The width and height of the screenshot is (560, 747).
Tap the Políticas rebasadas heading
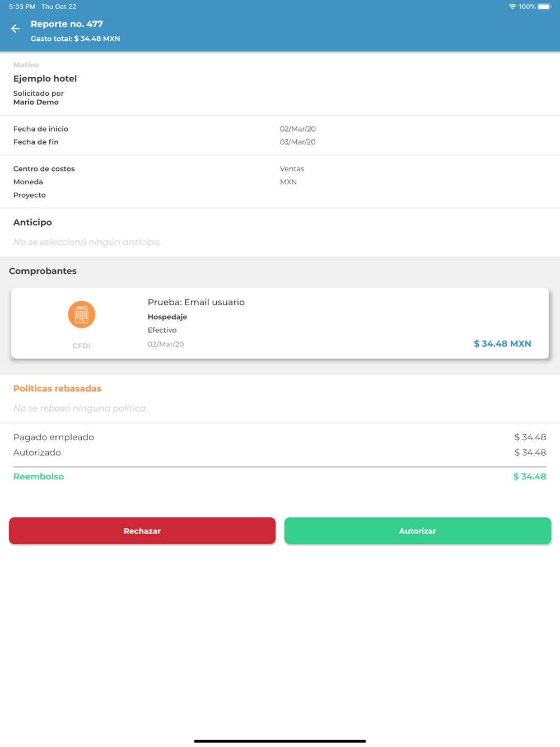tap(57, 389)
